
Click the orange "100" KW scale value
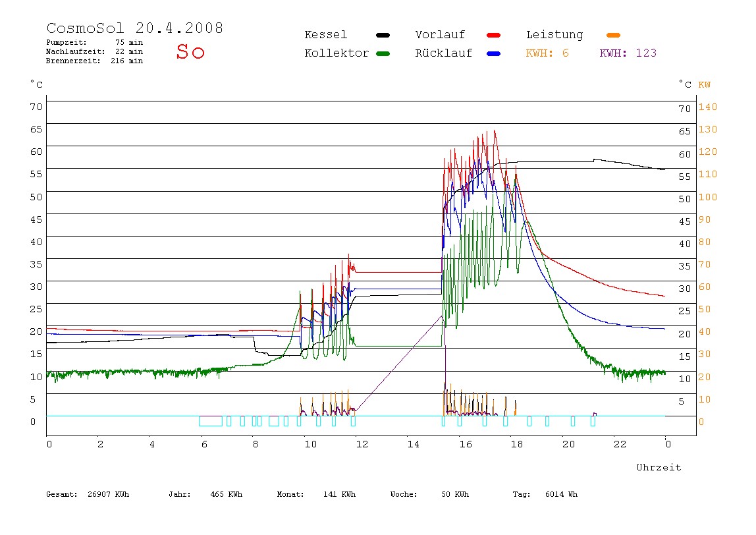click(x=708, y=197)
